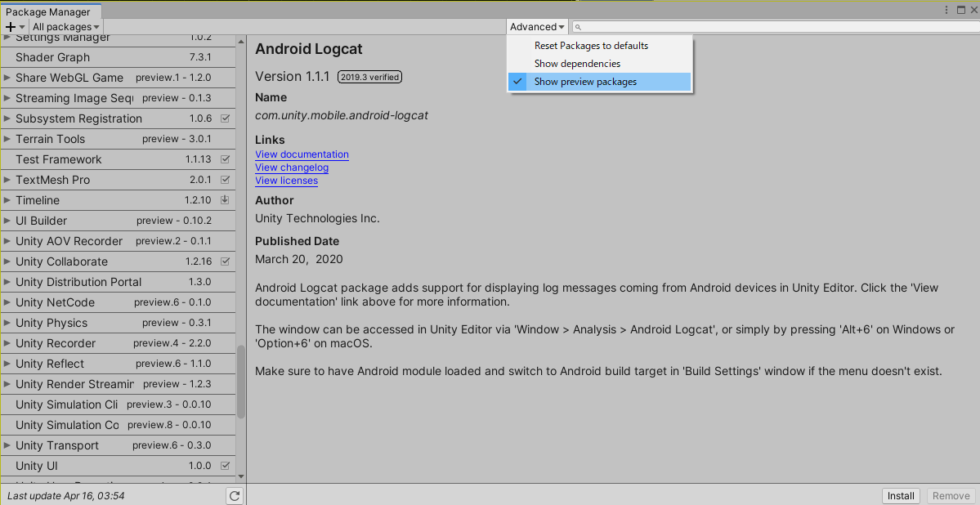Image resolution: width=980 pixels, height=505 pixels.
Task: Expand the UI Builder package
Action: click(x=7, y=221)
